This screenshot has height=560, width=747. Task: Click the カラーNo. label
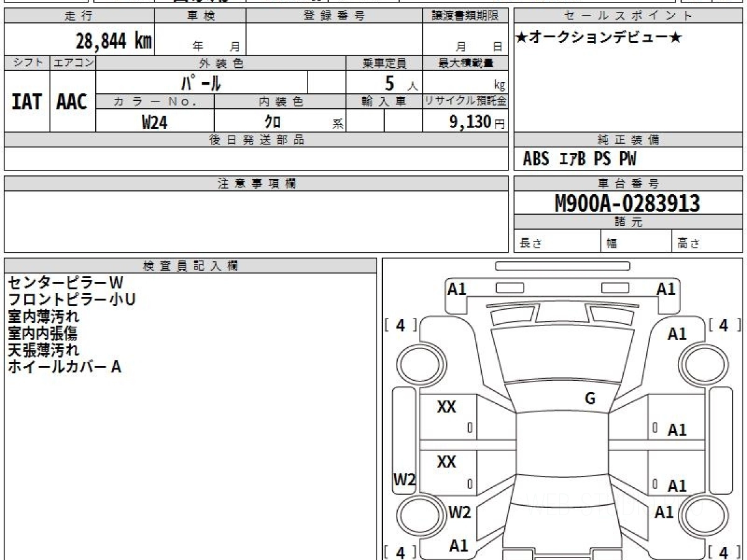pyautogui.click(x=155, y=102)
